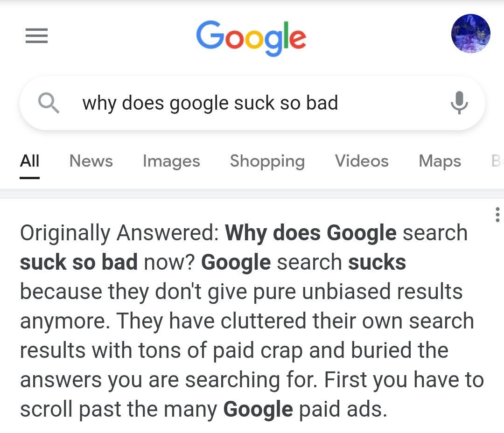Focus the search query text field
This screenshot has width=504, height=433.
coord(252,103)
